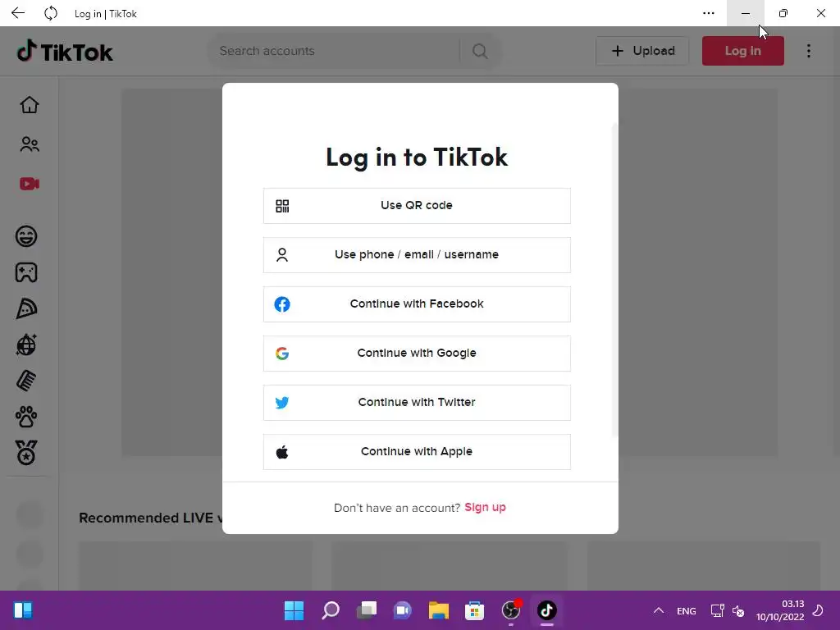
Task: Open the Widgets panel on taskbar
Action: 23,610
